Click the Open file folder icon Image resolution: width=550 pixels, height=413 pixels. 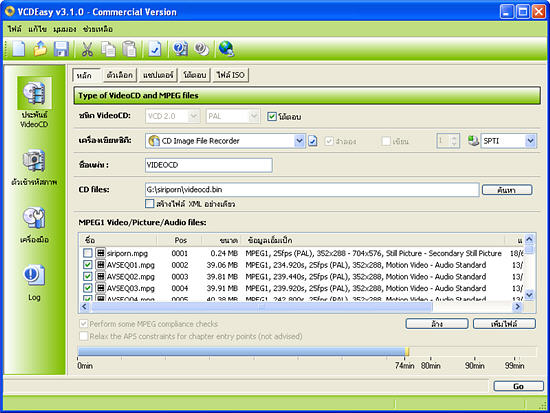[x=40, y=48]
